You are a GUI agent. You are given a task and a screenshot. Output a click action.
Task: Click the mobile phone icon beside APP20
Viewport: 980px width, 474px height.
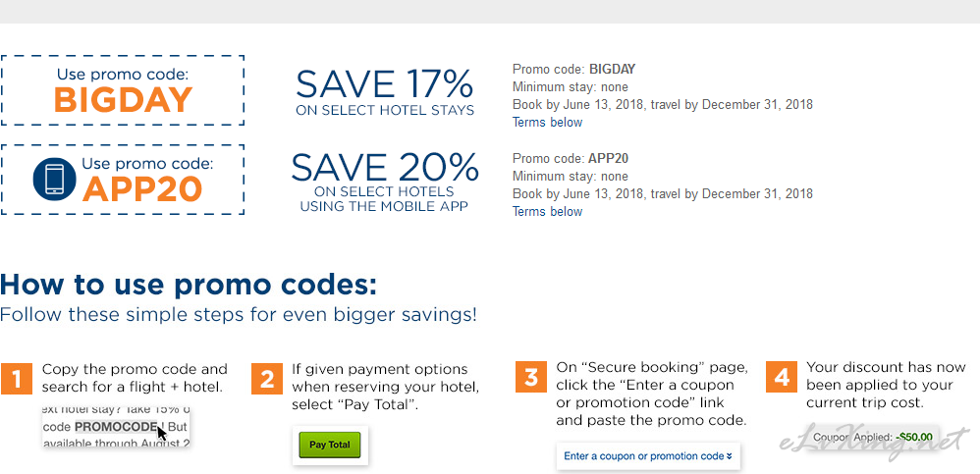pyautogui.click(x=54, y=180)
